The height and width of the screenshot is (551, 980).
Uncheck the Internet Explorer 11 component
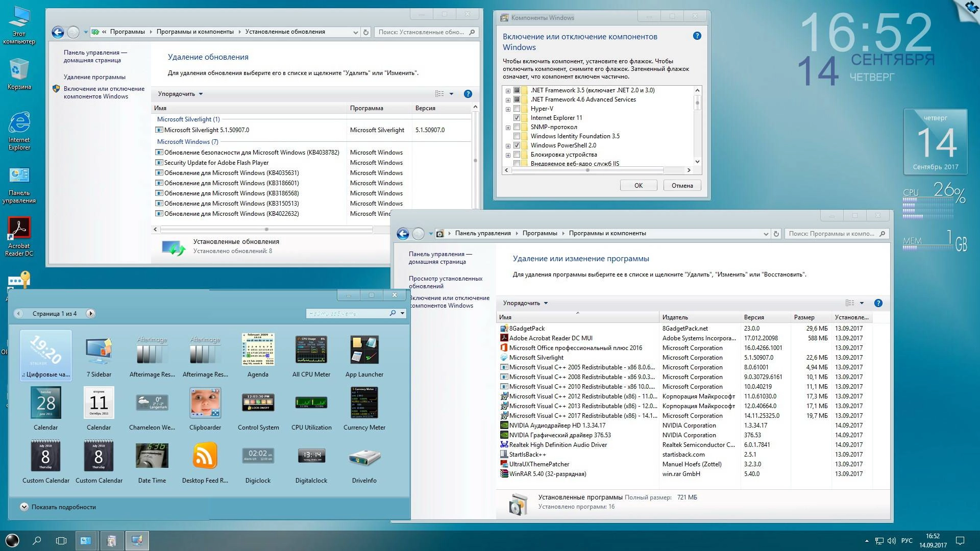tap(517, 117)
